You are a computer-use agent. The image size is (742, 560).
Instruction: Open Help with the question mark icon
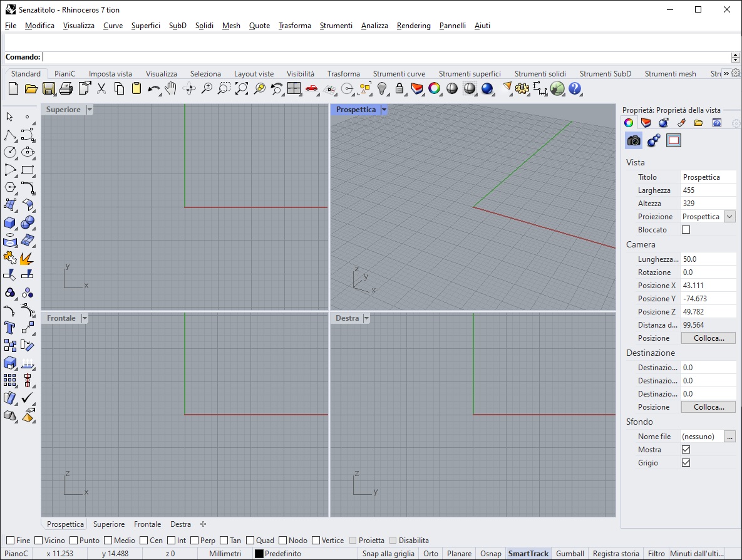pos(574,88)
